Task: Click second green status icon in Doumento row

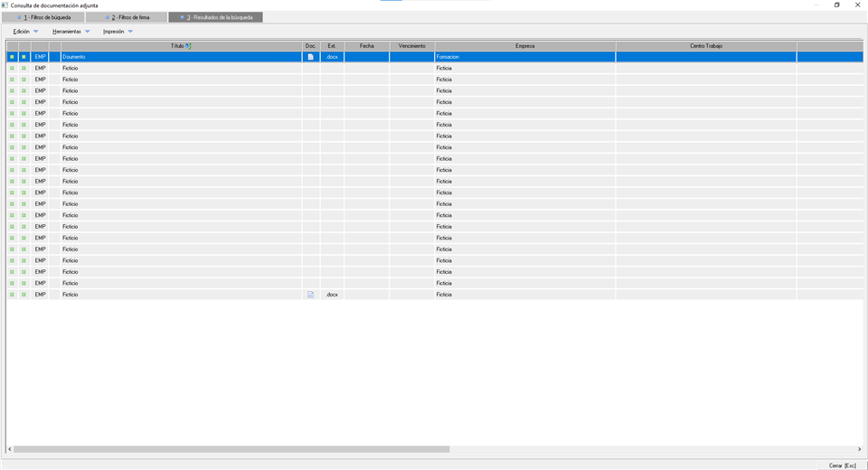Action: pos(24,57)
